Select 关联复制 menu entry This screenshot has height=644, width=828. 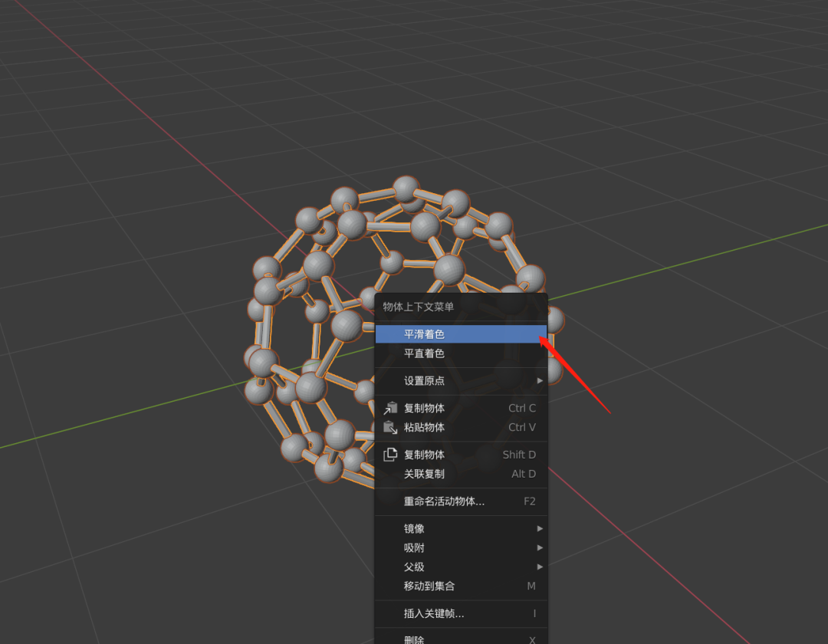pos(461,474)
